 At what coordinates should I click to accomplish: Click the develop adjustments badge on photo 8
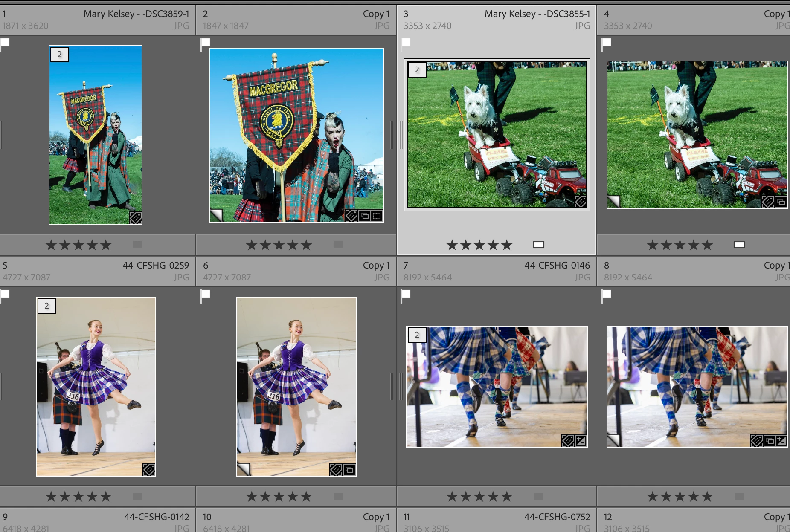(781, 440)
